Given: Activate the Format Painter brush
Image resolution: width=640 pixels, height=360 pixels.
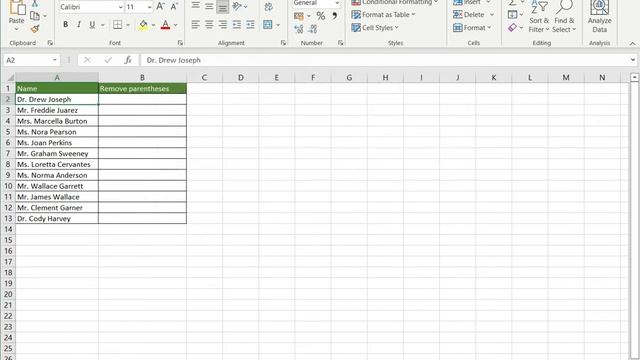Looking at the screenshot, I should [x=35, y=29].
